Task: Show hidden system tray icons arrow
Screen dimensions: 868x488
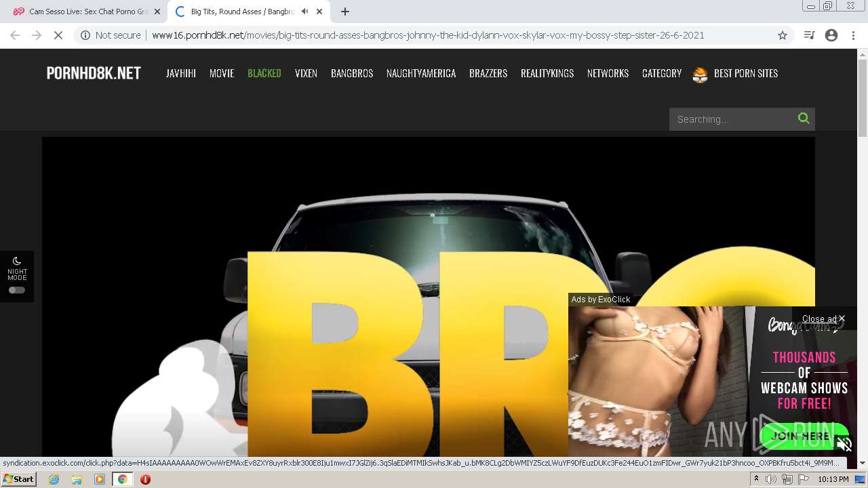Action: pyautogui.click(x=756, y=479)
